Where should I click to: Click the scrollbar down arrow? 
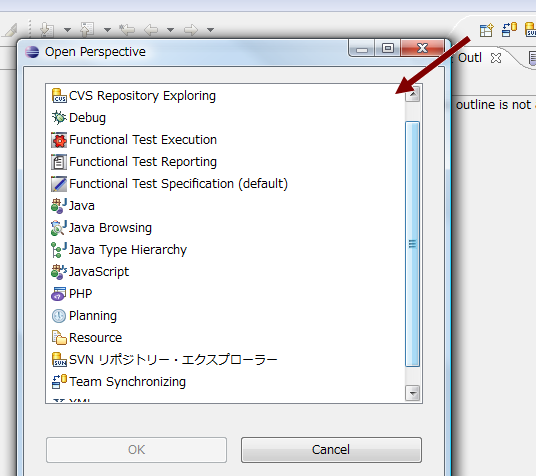[x=413, y=393]
